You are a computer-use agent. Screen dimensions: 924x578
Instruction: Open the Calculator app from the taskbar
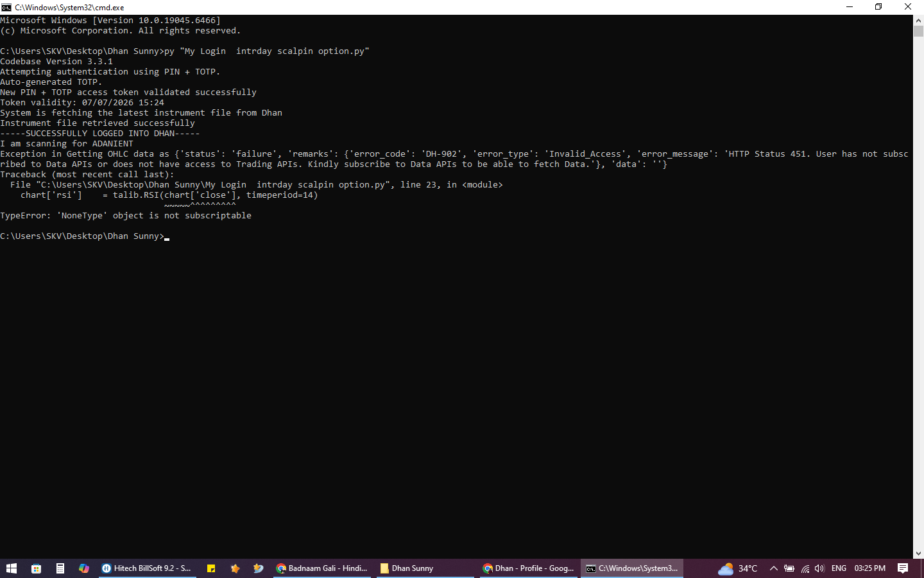coord(60,568)
